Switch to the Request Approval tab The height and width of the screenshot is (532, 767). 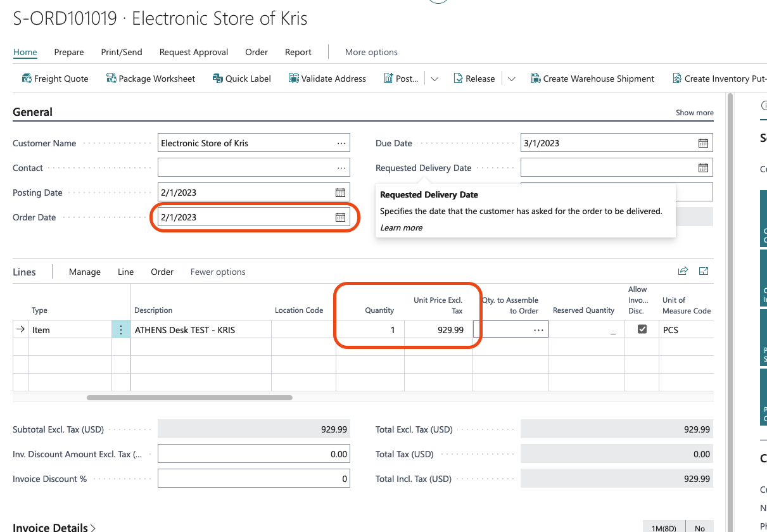193,52
